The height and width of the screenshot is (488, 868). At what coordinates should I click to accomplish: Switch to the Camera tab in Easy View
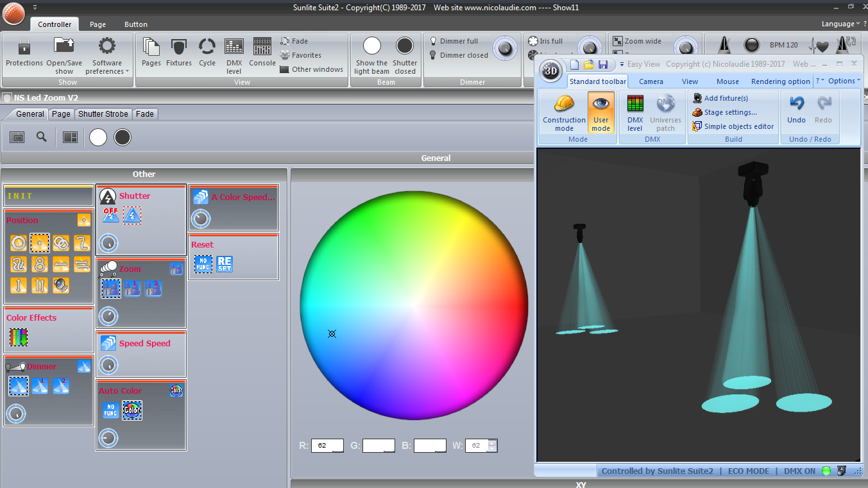click(x=651, y=81)
